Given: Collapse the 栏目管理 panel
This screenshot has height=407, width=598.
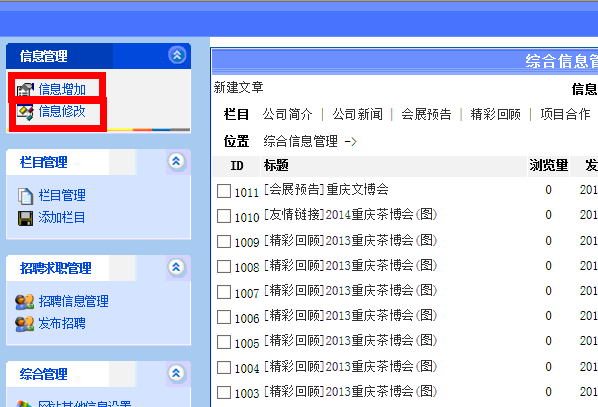Looking at the screenshot, I should (x=176, y=161).
